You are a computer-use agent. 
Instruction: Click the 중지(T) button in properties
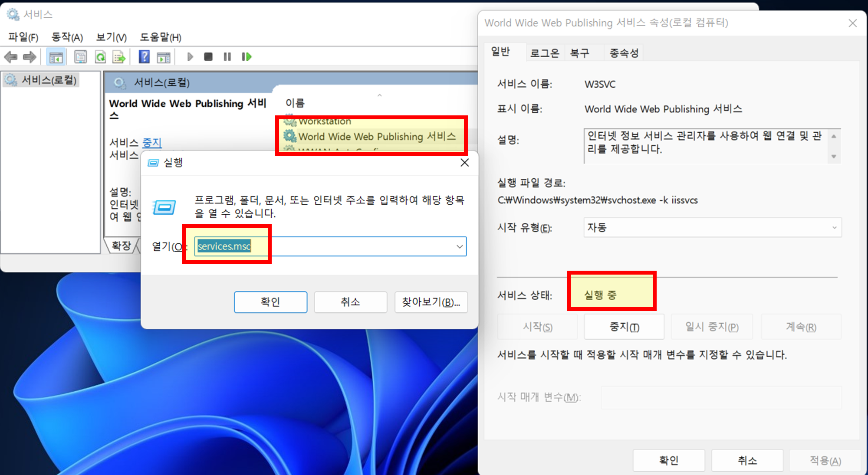click(624, 327)
